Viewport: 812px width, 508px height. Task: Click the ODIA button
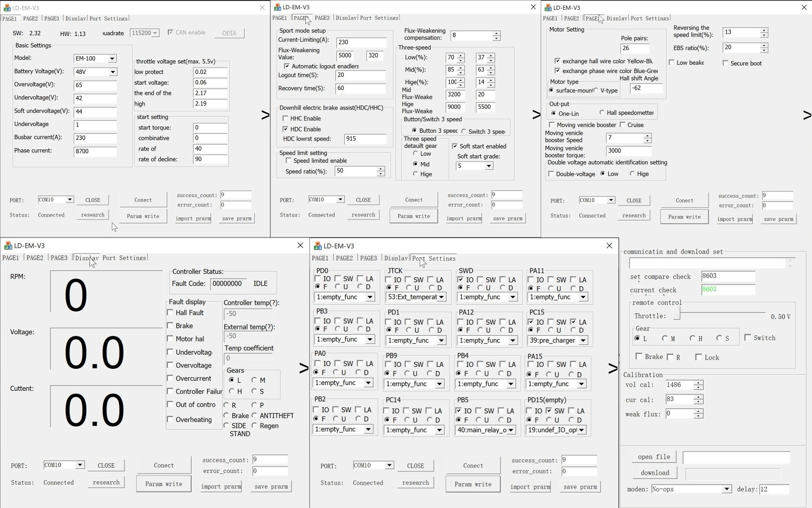pos(229,33)
